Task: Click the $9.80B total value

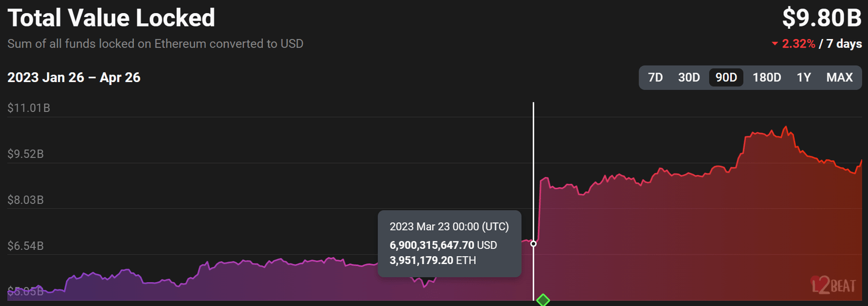Action: point(822,18)
